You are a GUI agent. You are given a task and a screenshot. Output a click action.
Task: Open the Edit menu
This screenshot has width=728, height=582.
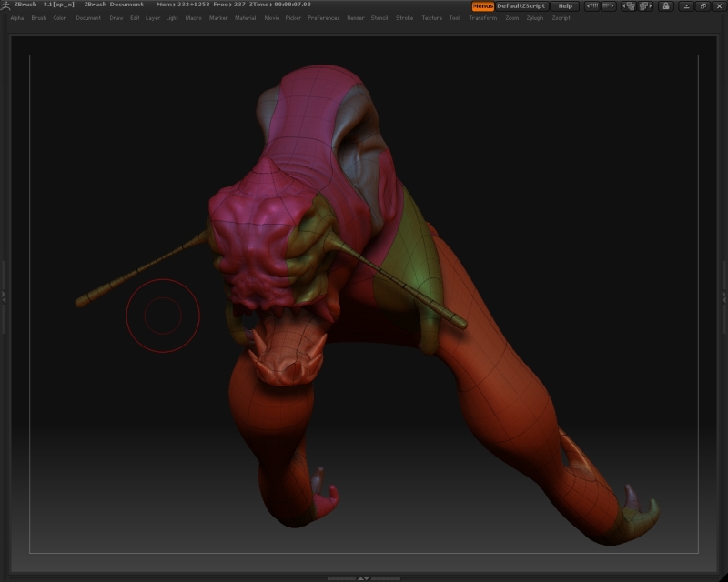(x=135, y=18)
